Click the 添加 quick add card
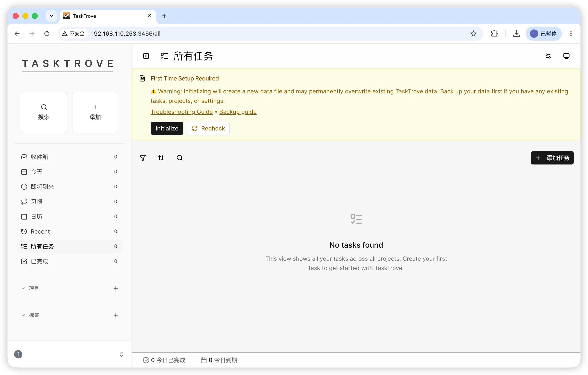 tap(95, 112)
